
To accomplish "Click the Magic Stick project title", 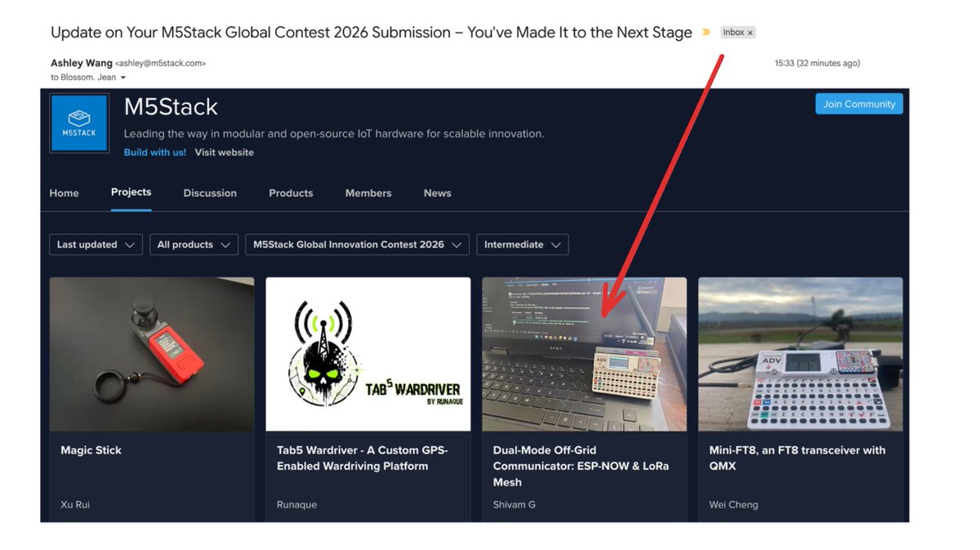I will (x=91, y=450).
